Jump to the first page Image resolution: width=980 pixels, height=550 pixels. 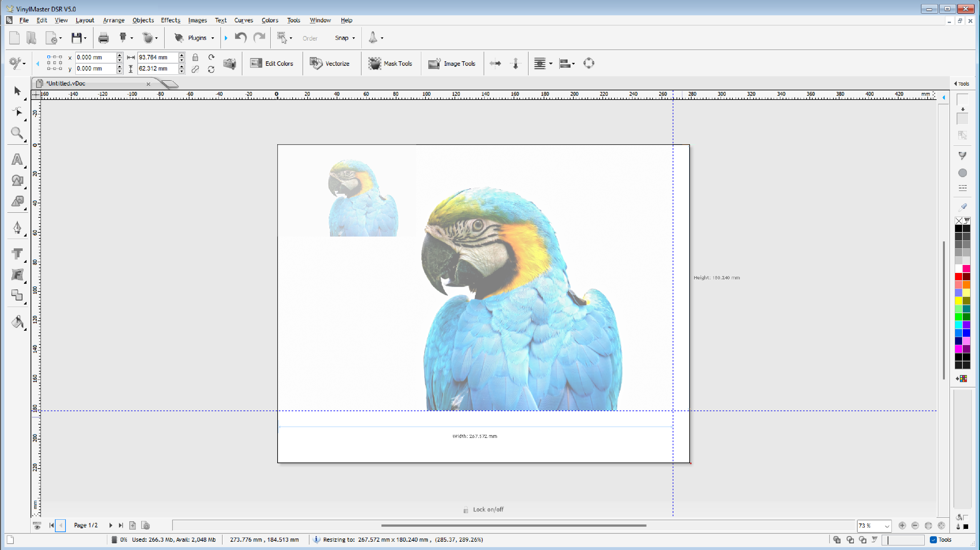(x=51, y=525)
